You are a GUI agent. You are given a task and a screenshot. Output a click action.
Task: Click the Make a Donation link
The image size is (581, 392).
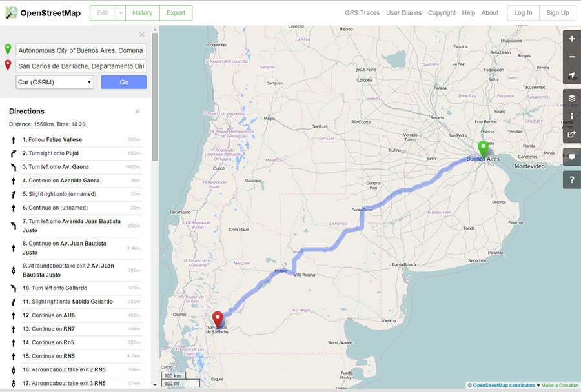tap(560, 386)
